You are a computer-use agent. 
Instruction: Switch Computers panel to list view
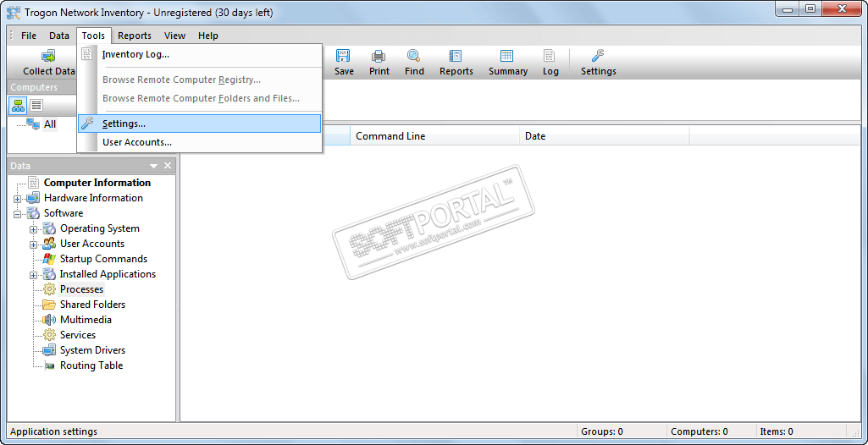(36, 105)
